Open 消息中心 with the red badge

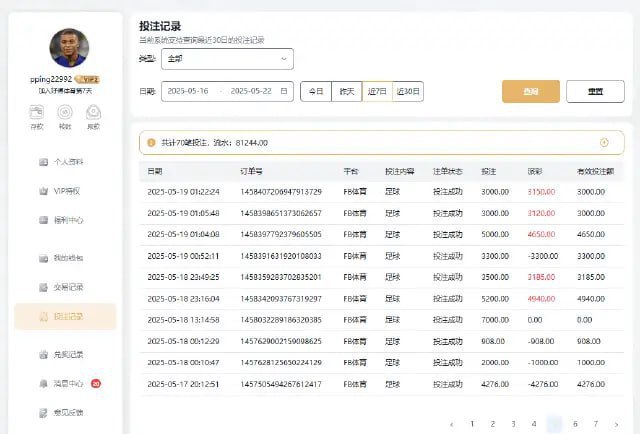(x=66, y=383)
